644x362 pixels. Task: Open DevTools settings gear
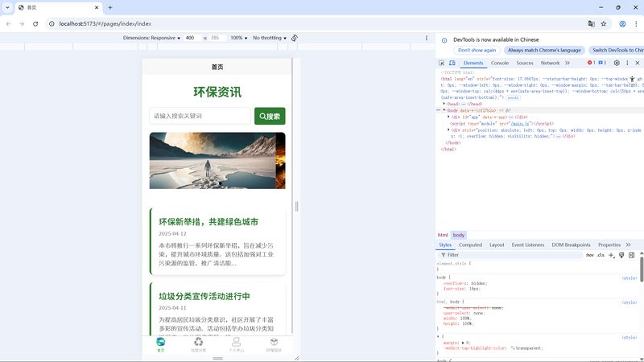(617, 63)
